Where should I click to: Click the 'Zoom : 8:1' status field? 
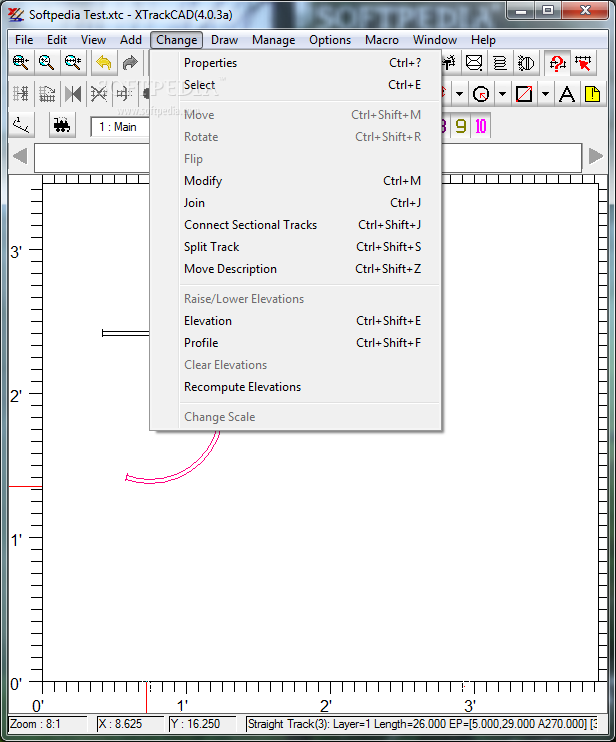[x=48, y=724]
